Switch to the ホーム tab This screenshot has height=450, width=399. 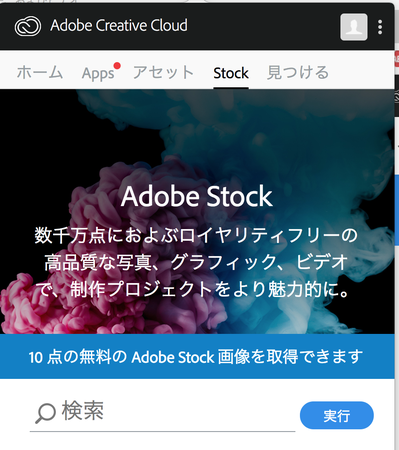(40, 72)
